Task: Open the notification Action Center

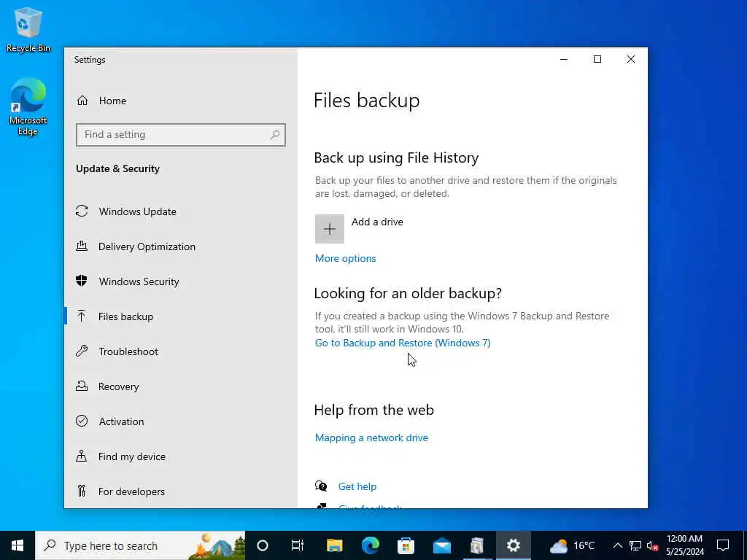Action: (723, 545)
